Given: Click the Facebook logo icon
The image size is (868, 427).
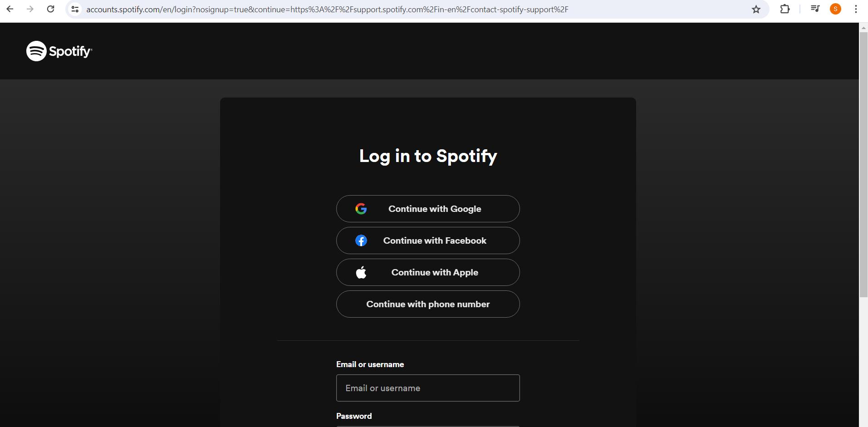Looking at the screenshot, I should [x=361, y=240].
